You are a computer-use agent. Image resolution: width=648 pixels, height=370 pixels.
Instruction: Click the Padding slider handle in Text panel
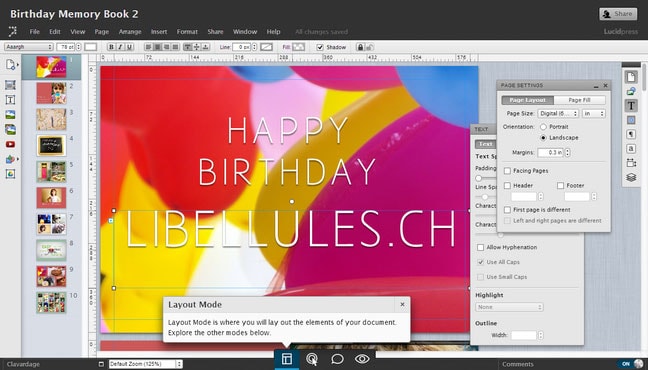(x=479, y=178)
